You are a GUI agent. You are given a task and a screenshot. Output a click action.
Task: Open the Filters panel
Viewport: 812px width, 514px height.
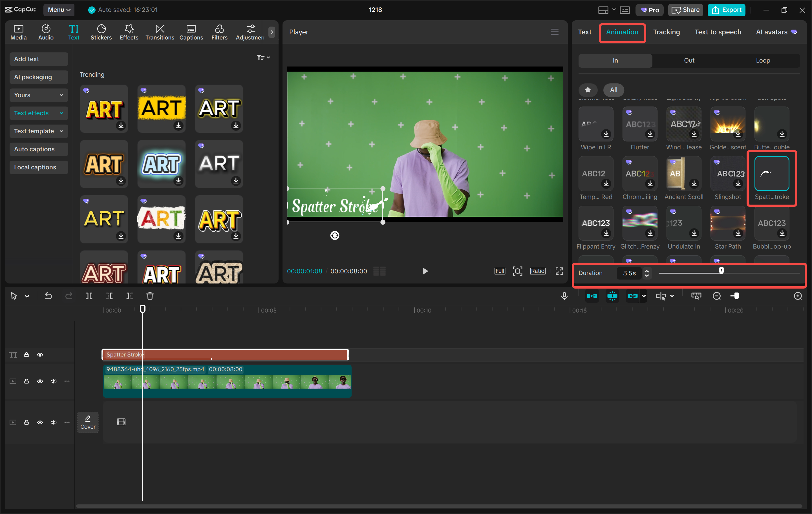220,32
